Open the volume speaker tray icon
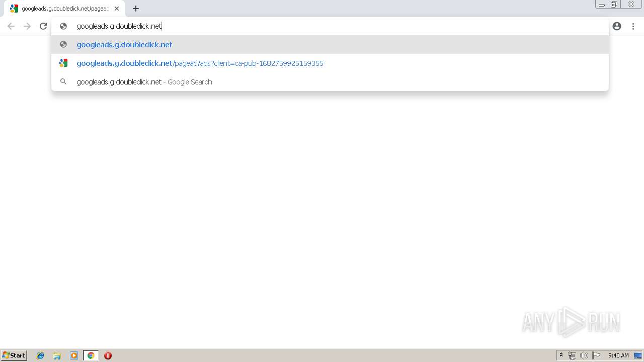 (x=584, y=355)
